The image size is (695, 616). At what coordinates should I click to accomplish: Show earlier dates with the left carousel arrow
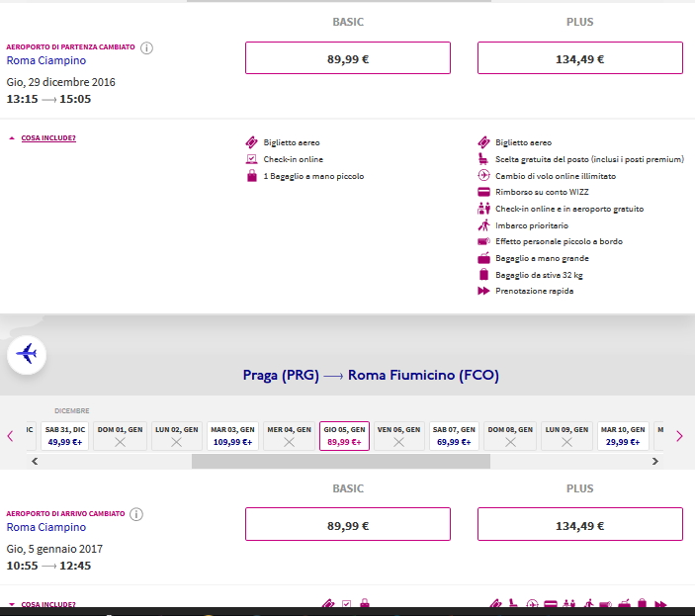tap(11, 436)
